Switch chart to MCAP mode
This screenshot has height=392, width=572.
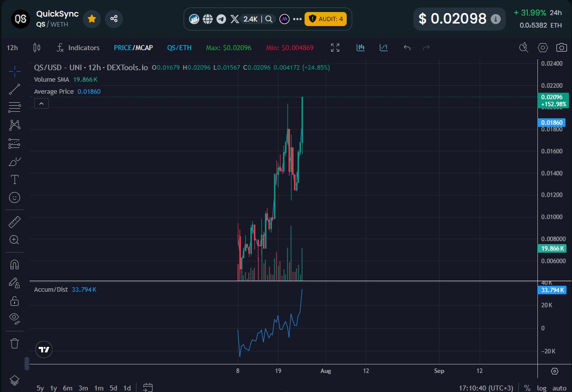point(144,48)
